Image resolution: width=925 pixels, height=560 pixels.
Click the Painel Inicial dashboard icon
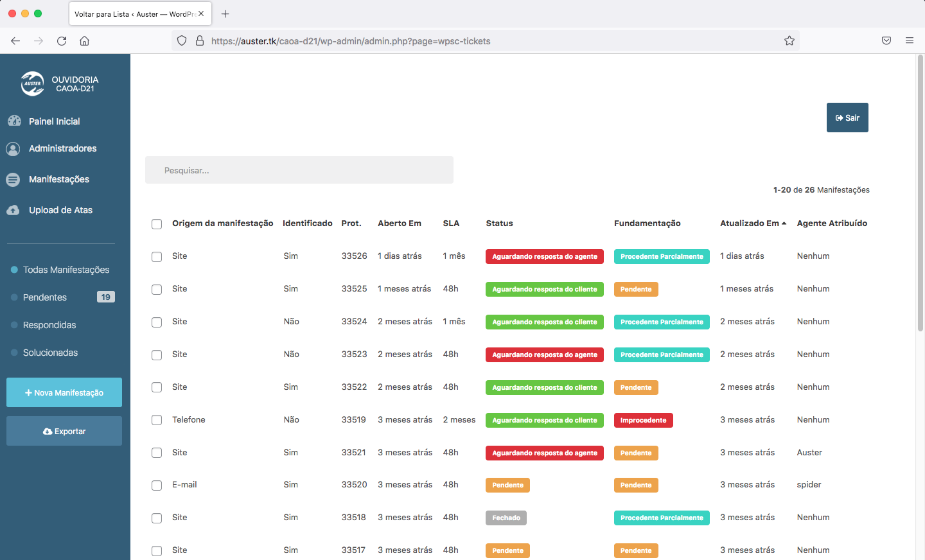pyautogui.click(x=14, y=121)
